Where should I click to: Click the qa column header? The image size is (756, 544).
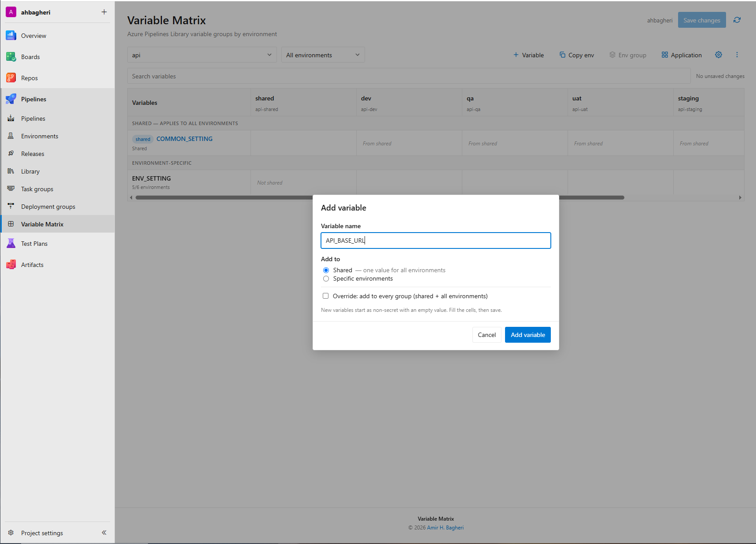(x=515, y=103)
